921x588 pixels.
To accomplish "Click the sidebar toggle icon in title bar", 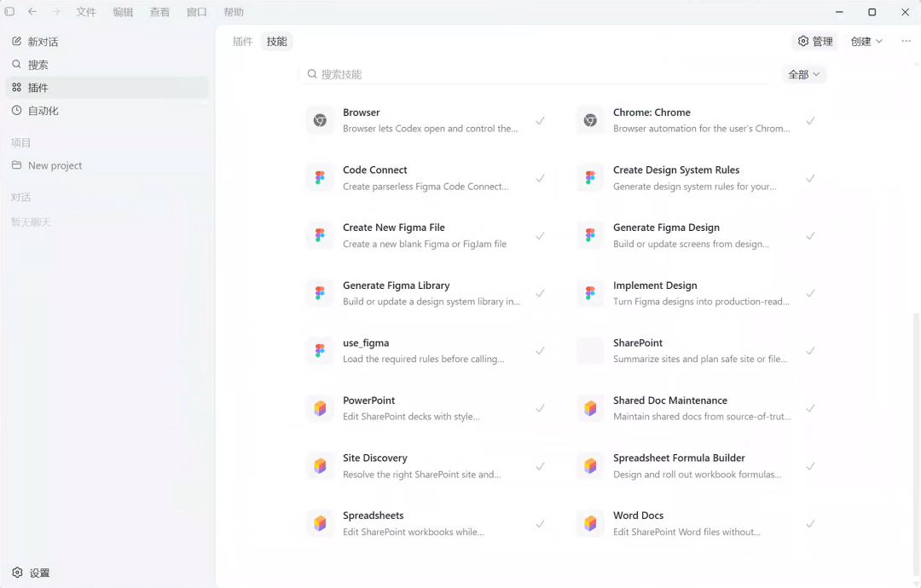I will coord(9,11).
